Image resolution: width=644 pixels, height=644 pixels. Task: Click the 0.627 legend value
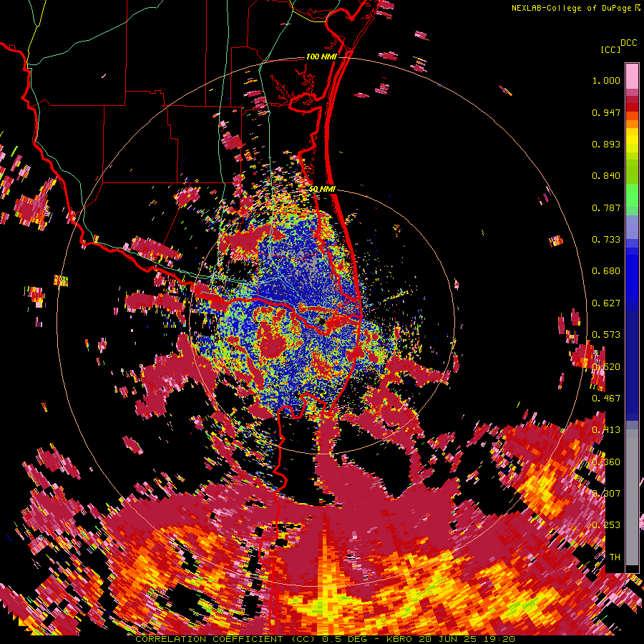point(606,303)
